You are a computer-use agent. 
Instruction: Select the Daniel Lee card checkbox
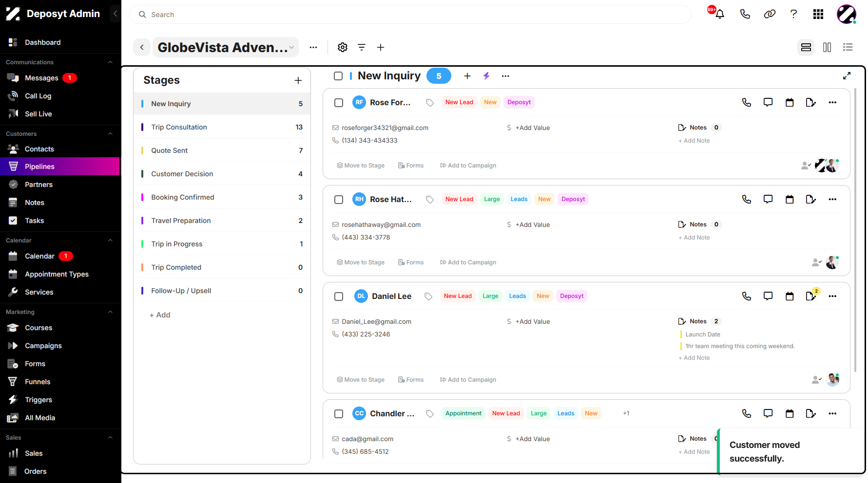339,297
